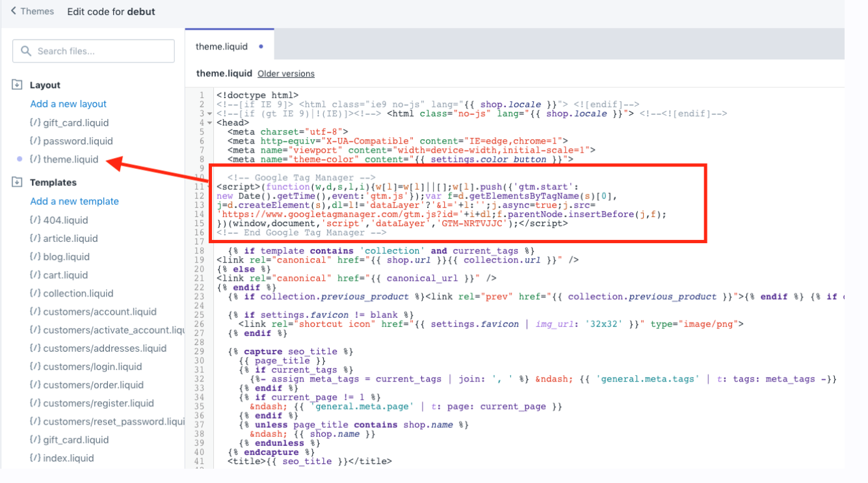Click the Search files input field
The width and height of the screenshot is (868, 483).
pos(94,51)
